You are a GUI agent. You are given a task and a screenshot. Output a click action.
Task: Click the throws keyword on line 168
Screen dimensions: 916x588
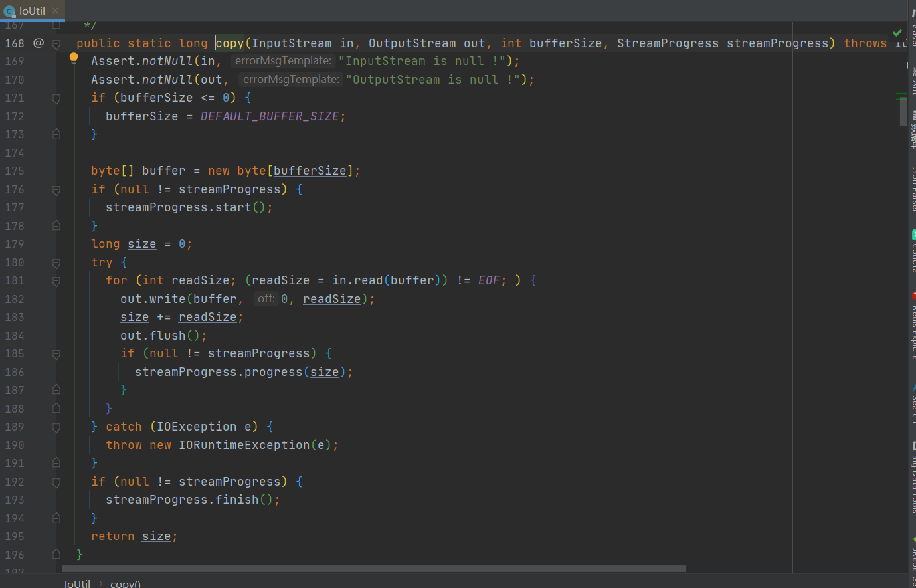point(866,43)
